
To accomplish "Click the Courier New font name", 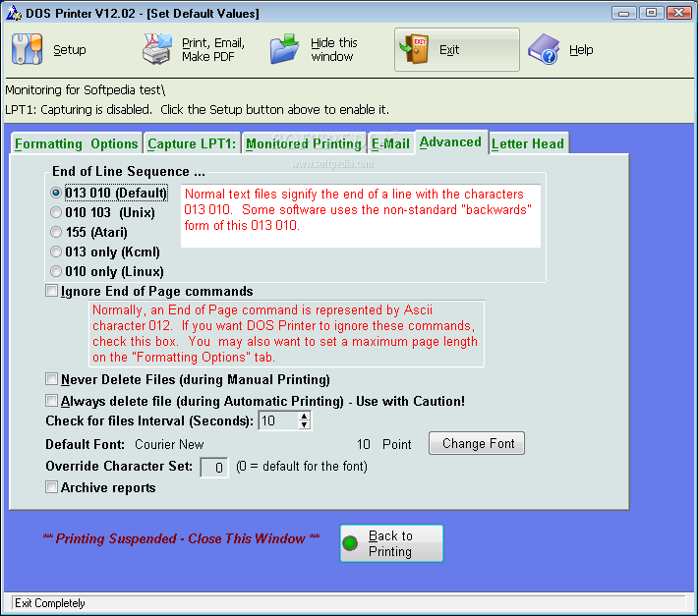I will click(x=169, y=444).
